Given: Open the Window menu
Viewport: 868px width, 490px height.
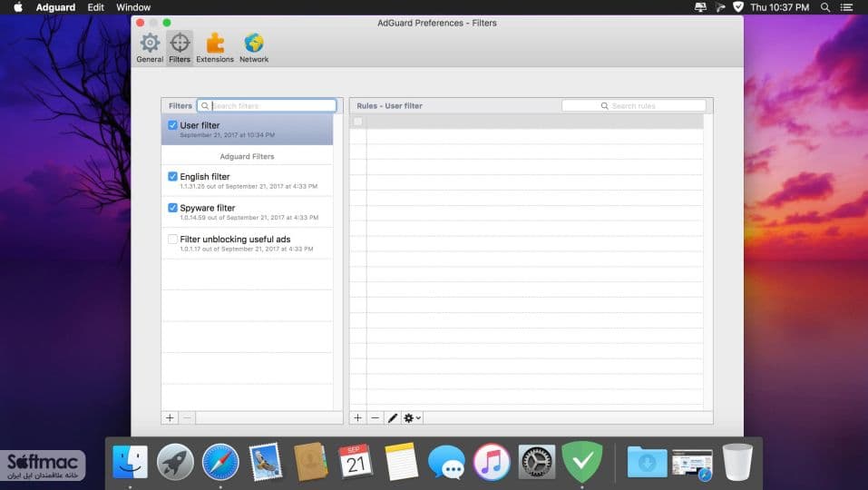Looking at the screenshot, I should point(133,7).
